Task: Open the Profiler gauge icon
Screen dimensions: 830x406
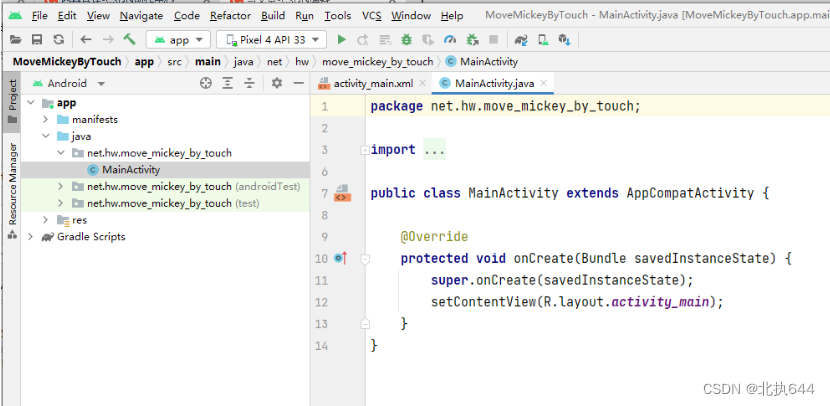Action: [x=450, y=39]
